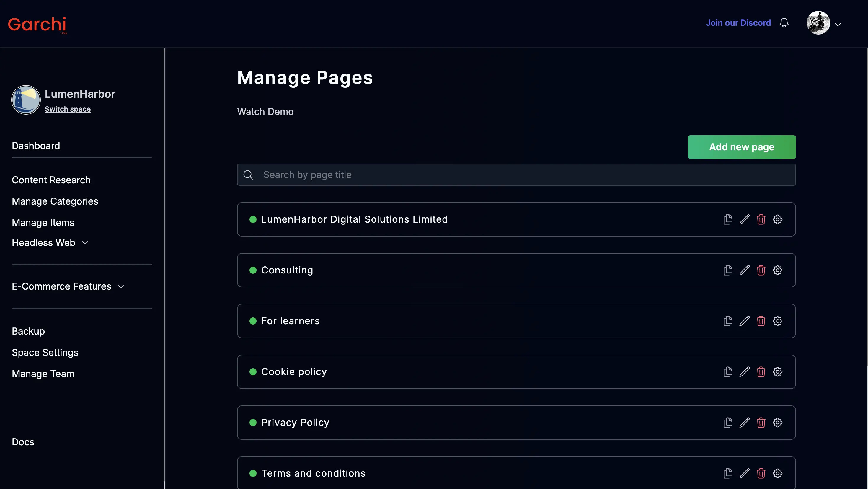Duplicate the Consulting page
The height and width of the screenshot is (489, 868).
pos(727,270)
